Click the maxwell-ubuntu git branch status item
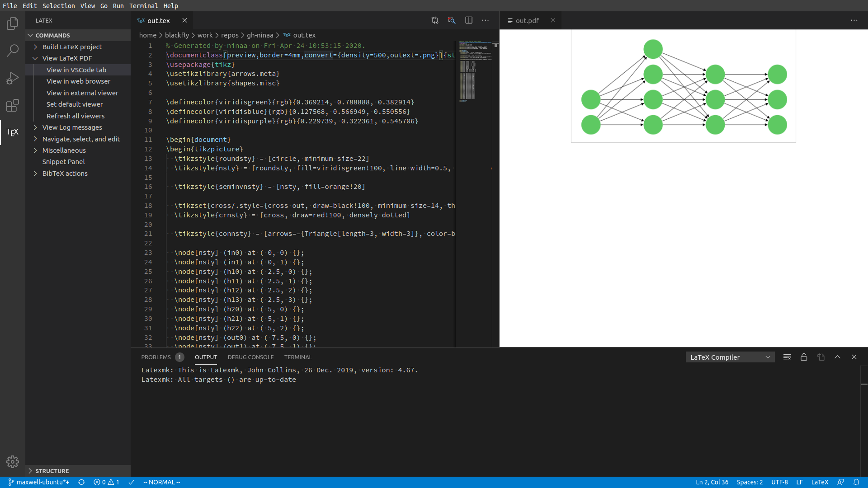Image resolution: width=868 pixels, height=488 pixels. tap(39, 482)
